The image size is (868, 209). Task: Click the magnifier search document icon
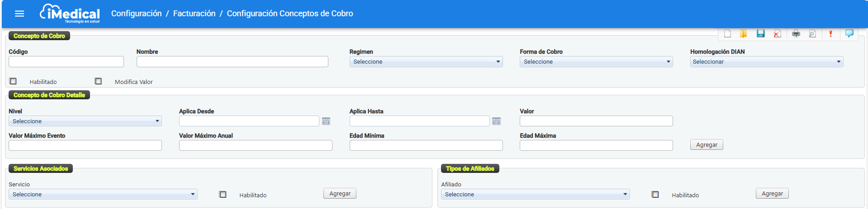[x=812, y=34]
